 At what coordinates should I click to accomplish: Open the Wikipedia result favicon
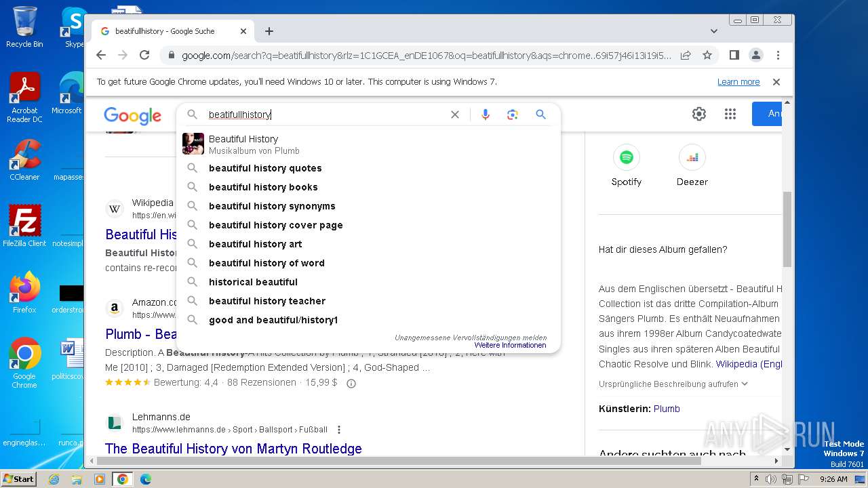[x=115, y=209]
